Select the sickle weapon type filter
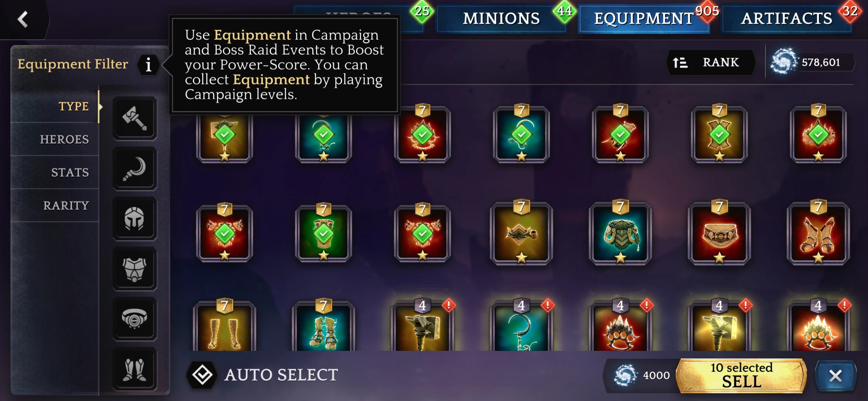Viewport: 868px width, 401px height. pos(135,169)
